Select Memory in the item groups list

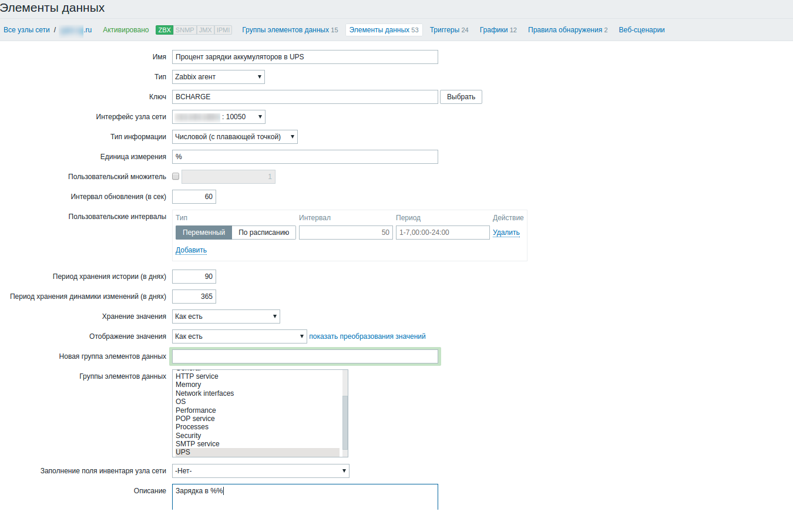[187, 384]
